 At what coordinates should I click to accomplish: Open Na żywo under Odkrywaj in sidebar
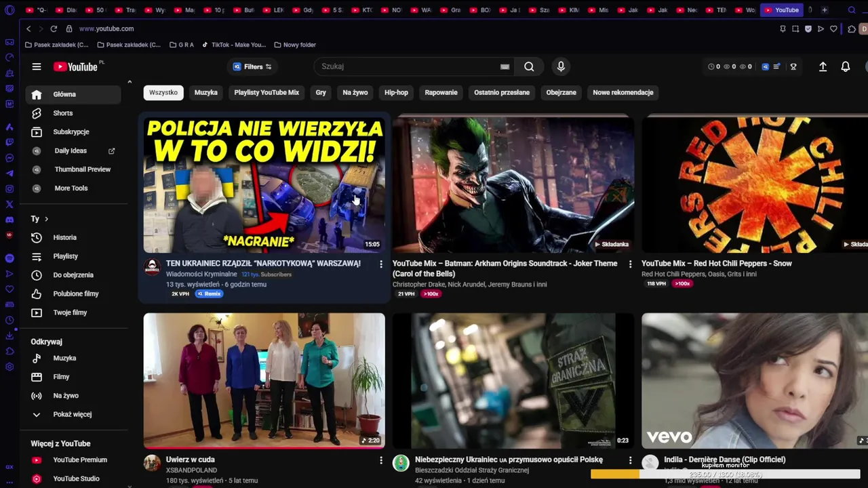click(x=73, y=396)
